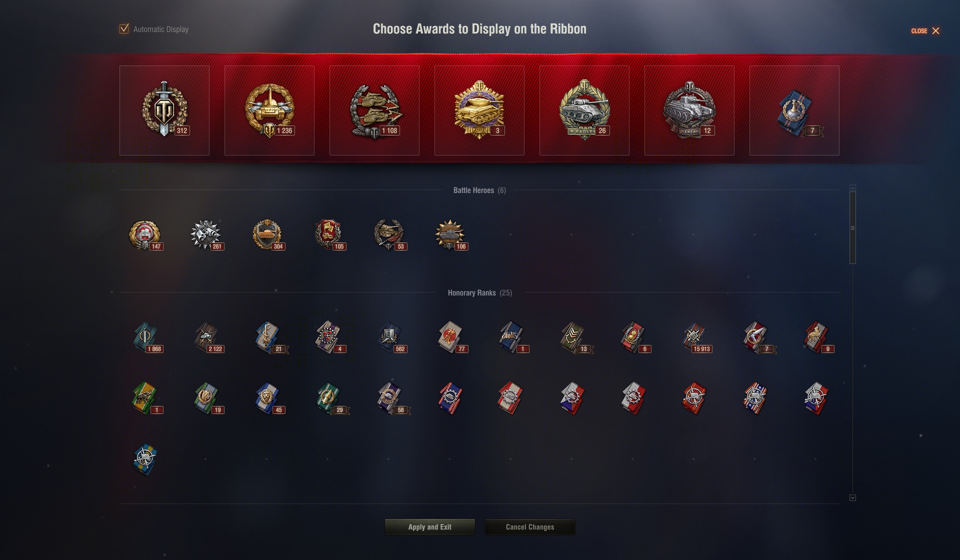Select the silver tank medal with 12
The width and height of the screenshot is (960, 560).
[x=689, y=110]
